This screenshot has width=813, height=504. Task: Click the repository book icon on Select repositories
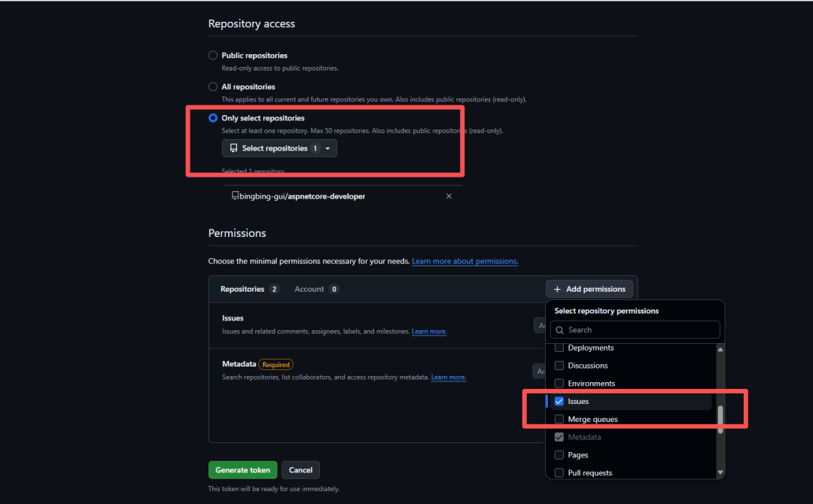coord(234,148)
